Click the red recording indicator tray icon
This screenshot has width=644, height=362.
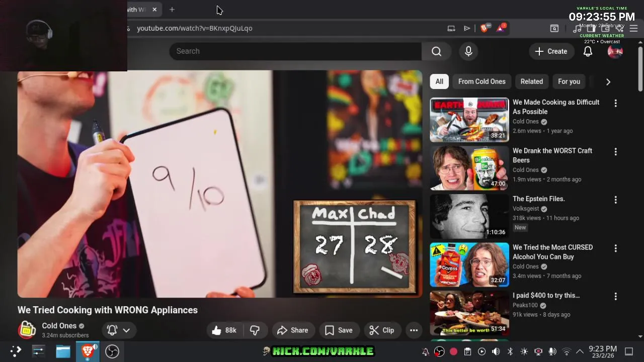(453, 351)
